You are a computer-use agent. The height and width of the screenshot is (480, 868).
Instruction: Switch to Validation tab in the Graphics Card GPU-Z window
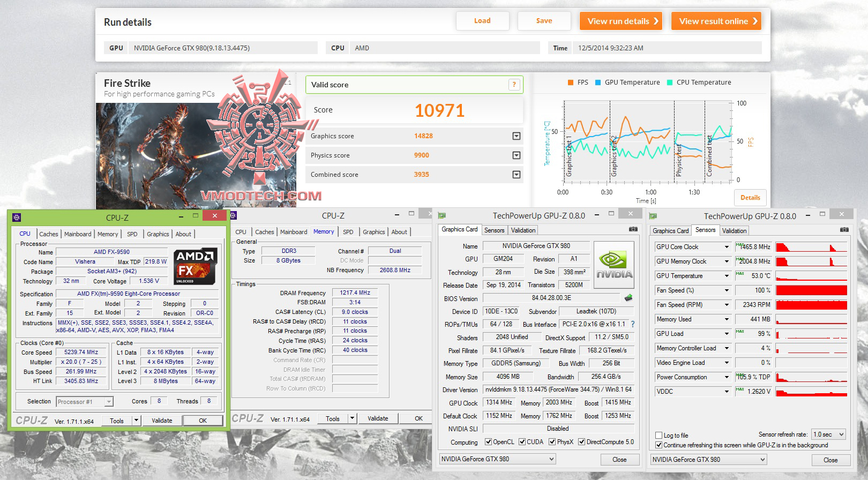tap(523, 230)
